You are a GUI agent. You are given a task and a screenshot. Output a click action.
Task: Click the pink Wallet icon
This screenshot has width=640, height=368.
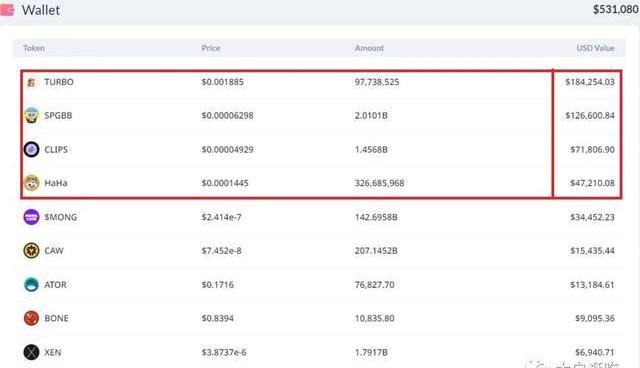click(7, 9)
